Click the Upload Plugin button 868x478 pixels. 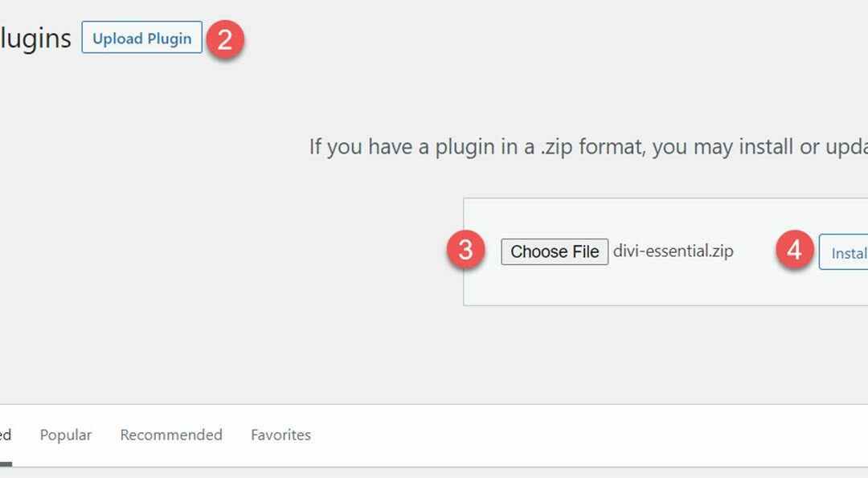(141, 39)
